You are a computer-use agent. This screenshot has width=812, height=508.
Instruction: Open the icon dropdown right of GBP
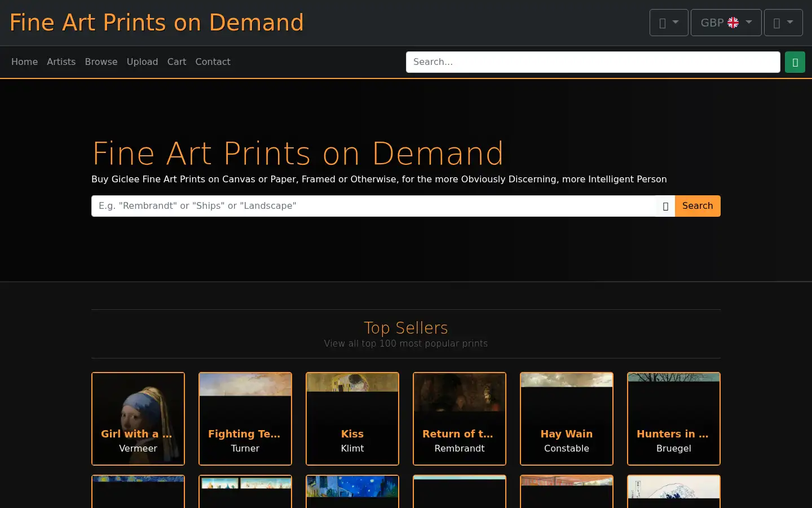(x=783, y=23)
